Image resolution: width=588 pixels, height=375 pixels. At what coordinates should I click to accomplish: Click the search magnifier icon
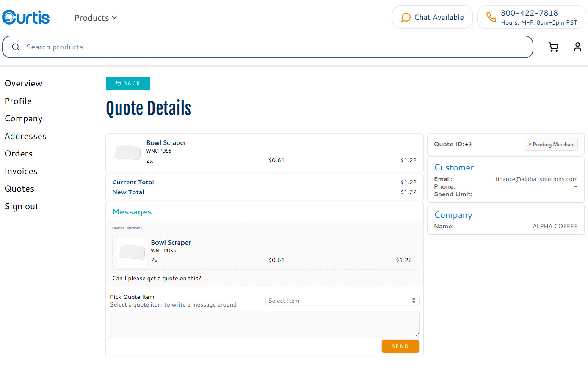click(16, 47)
